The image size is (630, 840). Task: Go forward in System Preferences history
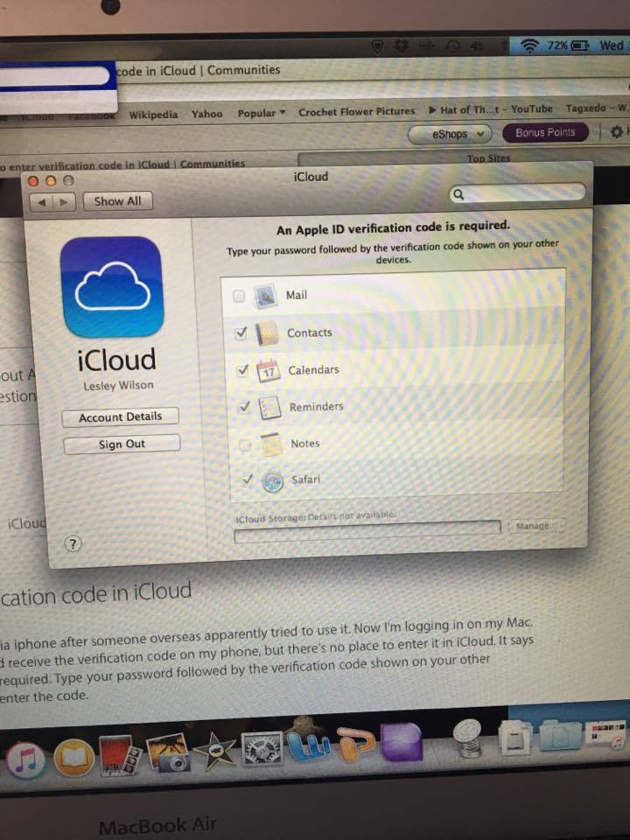[x=64, y=202]
